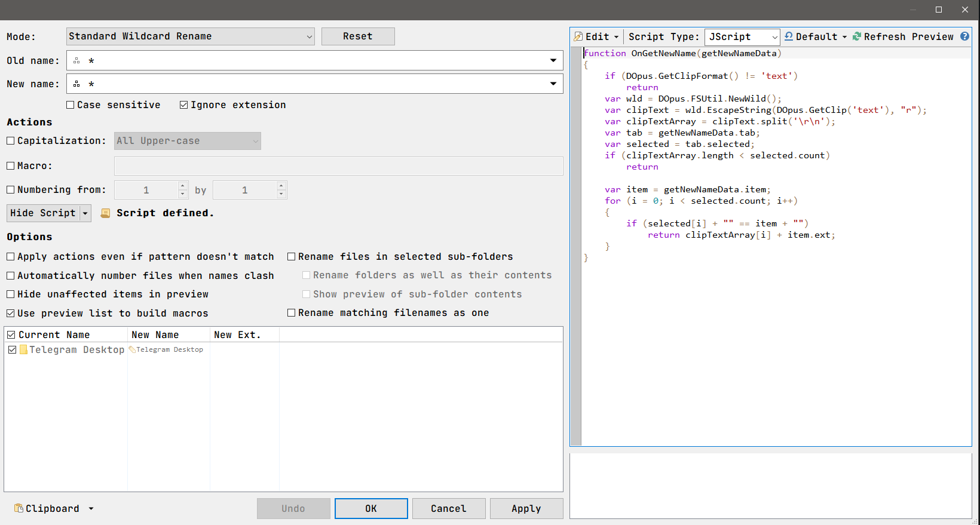Expand the New name history dropdown

click(553, 84)
